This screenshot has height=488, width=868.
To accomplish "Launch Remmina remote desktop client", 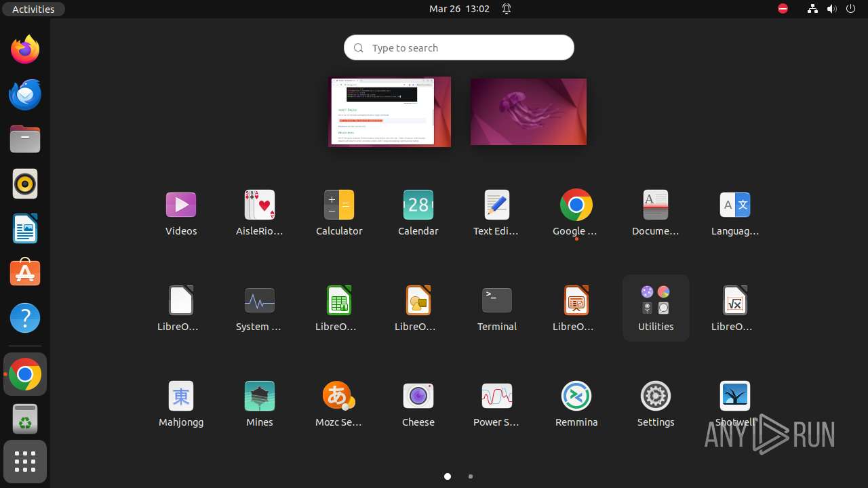I will (576, 404).
